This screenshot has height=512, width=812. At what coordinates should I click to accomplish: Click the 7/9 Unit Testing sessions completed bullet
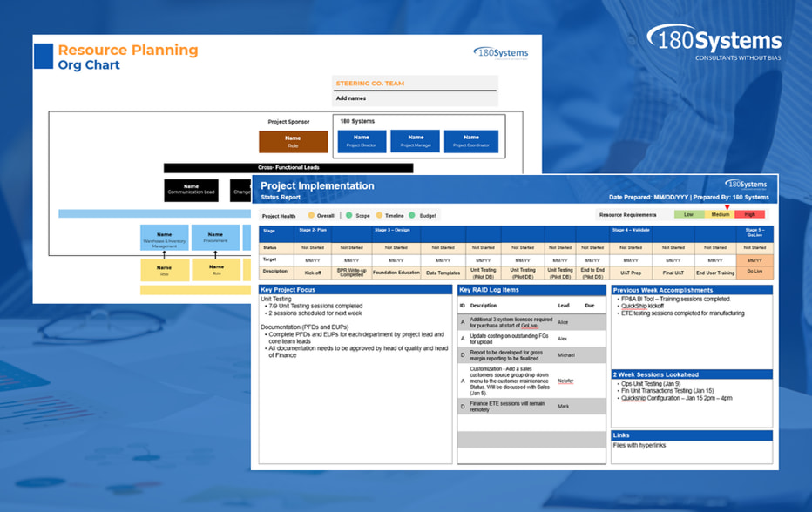tap(314, 306)
